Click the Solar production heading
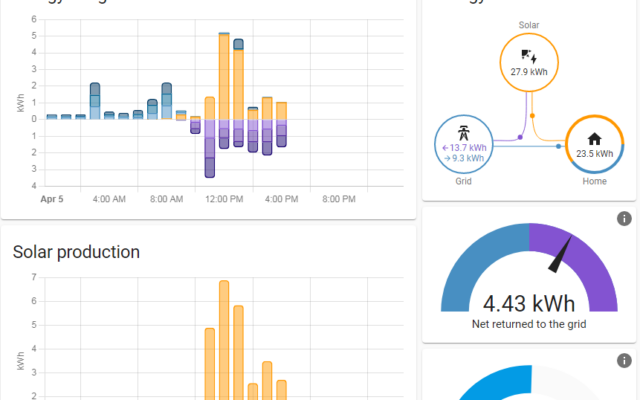 [x=76, y=252]
